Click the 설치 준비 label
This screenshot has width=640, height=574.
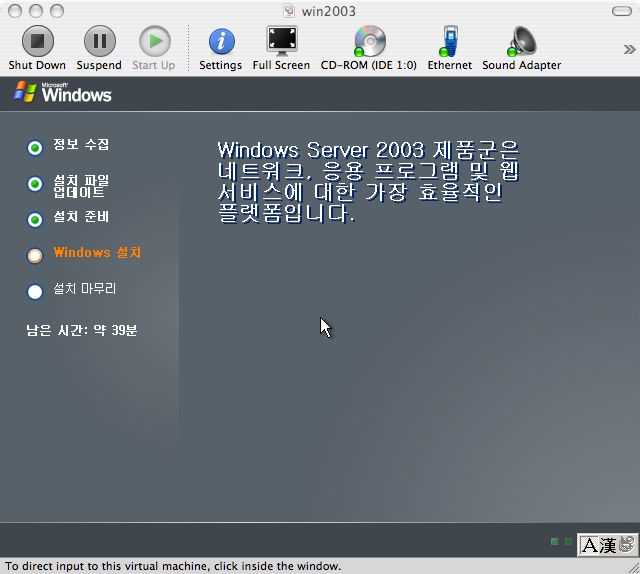tap(81, 216)
